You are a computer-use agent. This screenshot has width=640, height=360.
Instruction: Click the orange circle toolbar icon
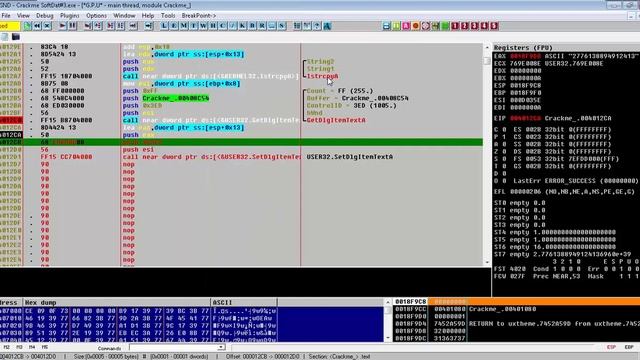(416, 26)
